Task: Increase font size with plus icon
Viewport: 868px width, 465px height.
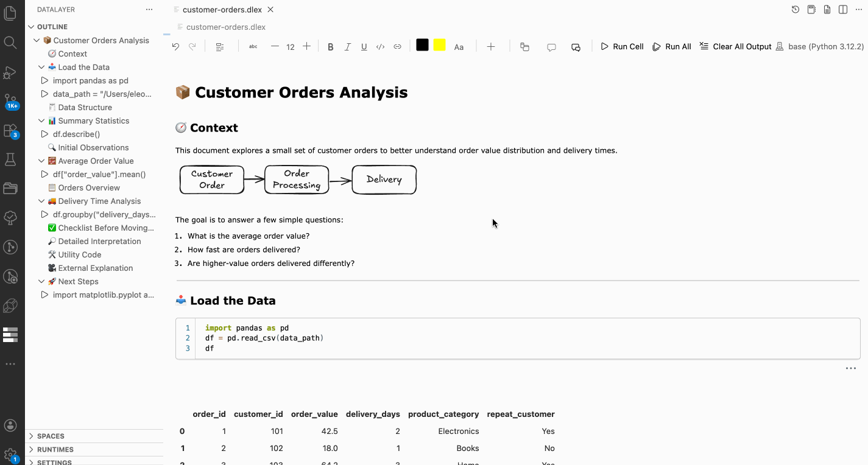Action: [306, 47]
